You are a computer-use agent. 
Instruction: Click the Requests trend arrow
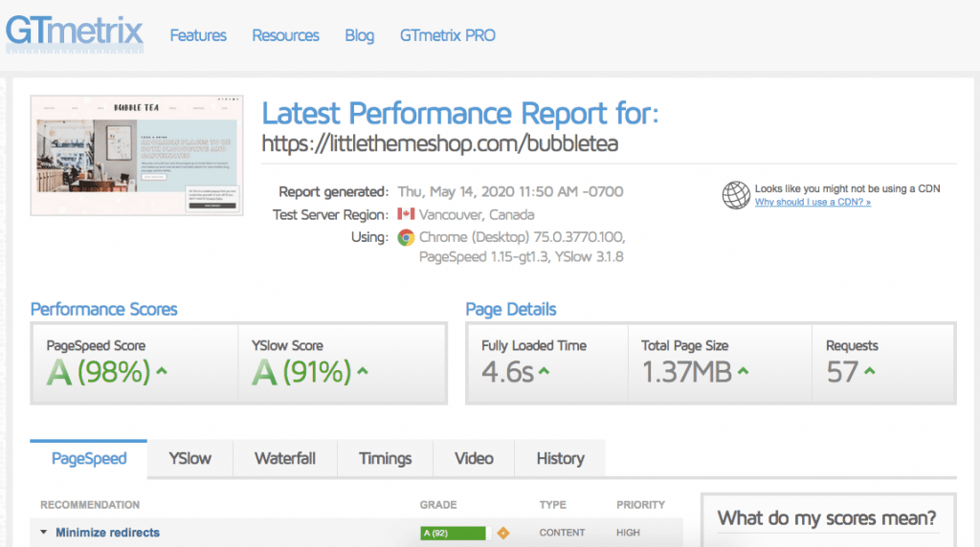tap(869, 371)
